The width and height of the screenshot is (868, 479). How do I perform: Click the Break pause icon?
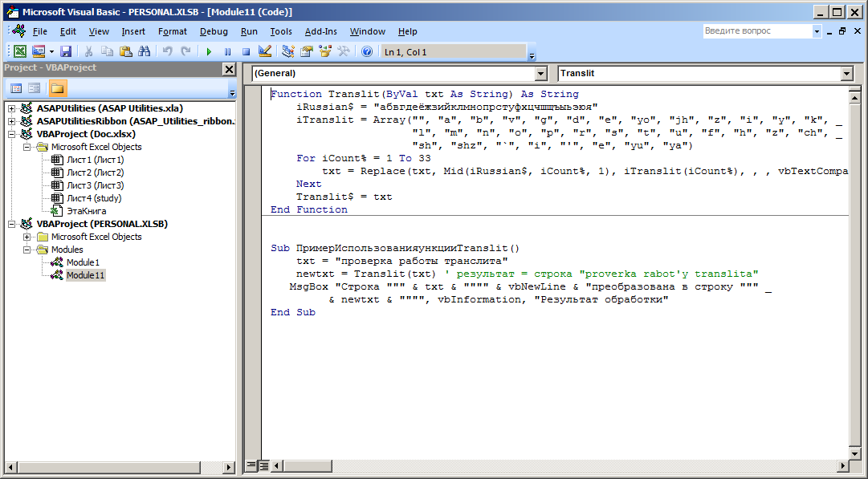[x=227, y=51]
